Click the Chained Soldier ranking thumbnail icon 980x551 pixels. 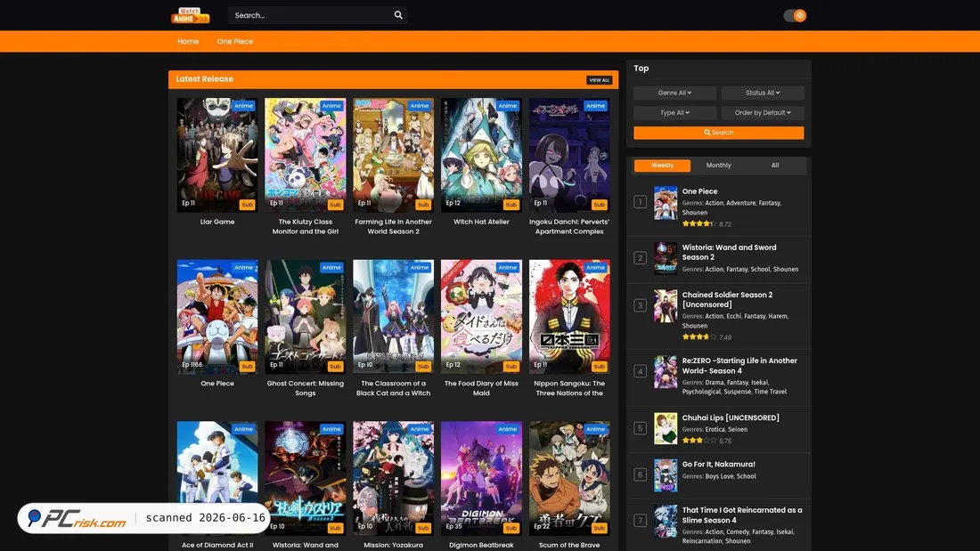(x=666, y=306)
